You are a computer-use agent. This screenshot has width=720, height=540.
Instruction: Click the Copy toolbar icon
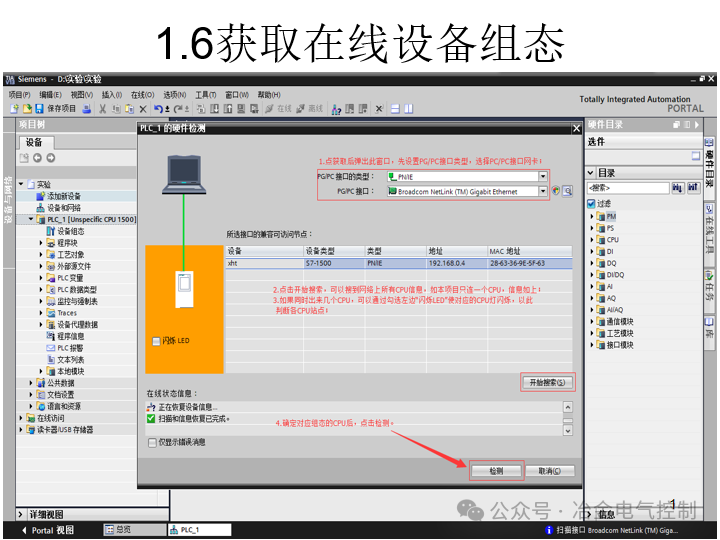pos(117,109)
